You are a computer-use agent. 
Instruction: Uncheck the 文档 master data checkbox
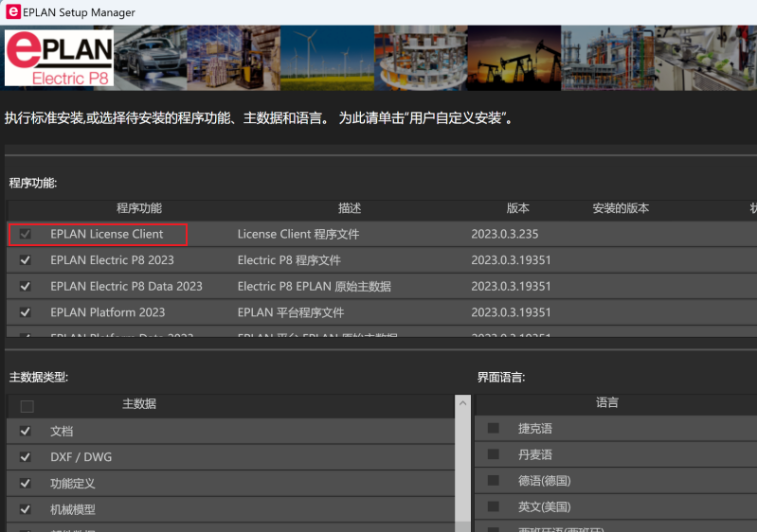26,431
